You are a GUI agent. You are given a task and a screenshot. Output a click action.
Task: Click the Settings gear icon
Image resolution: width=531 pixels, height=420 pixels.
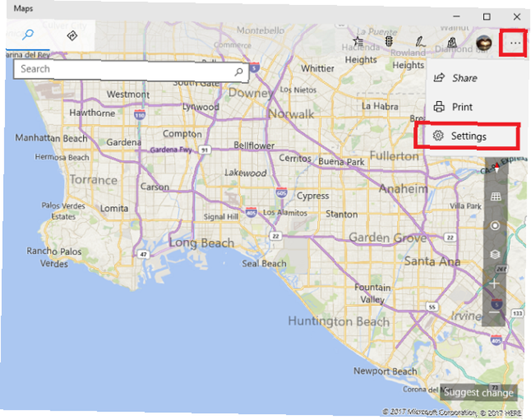click(438, 135)
